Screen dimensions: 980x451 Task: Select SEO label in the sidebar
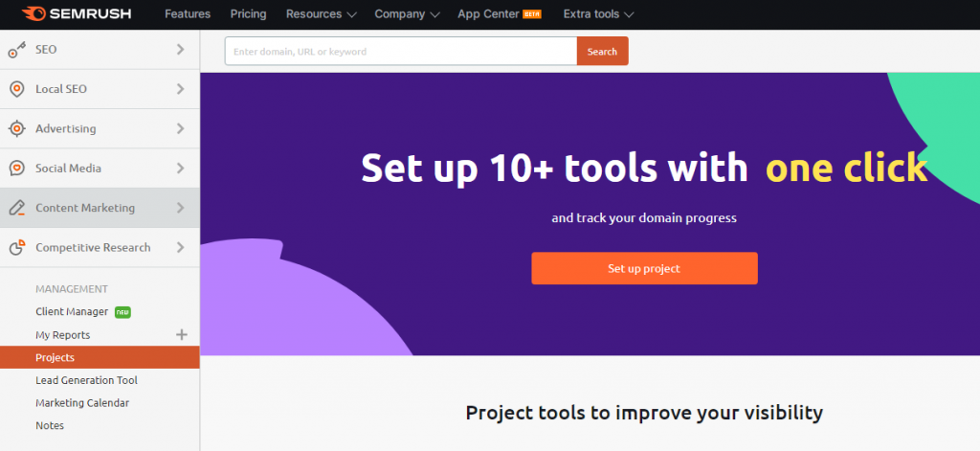46,50
